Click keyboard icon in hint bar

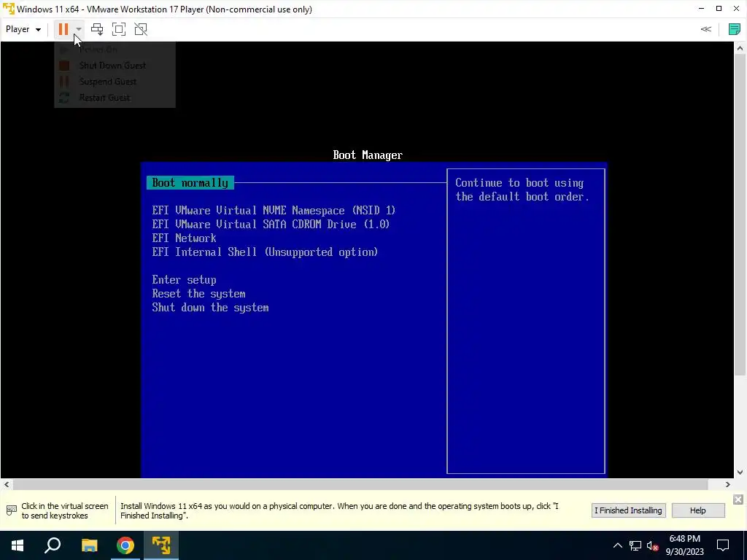pos(12,510)
